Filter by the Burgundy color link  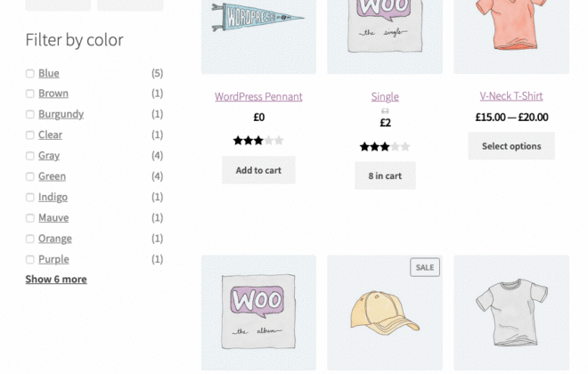(61, 114)
